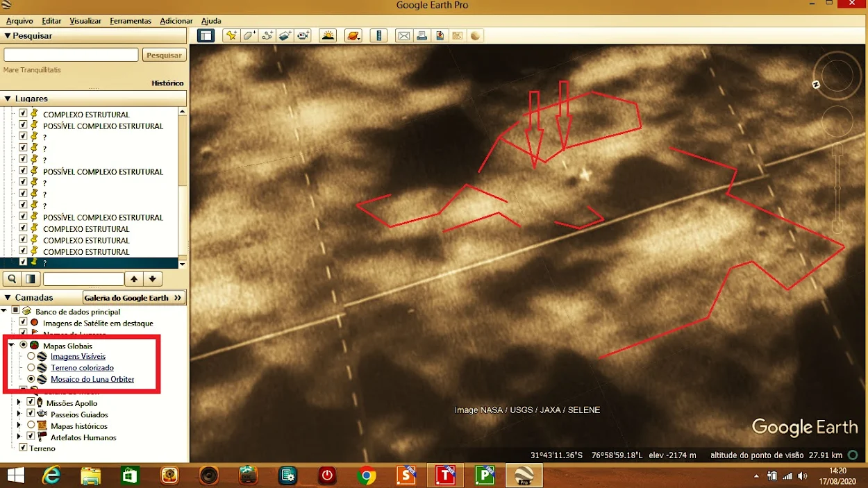This screenshot has height=488, width=868.
Task: Expand the Passeios Guiados node
Action: coord(19,414)
